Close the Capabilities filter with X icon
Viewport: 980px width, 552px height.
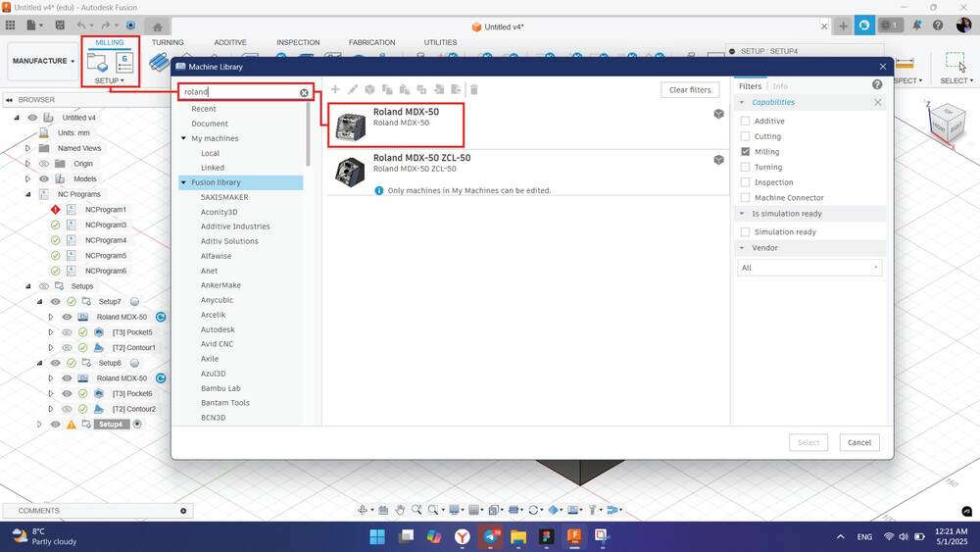click(x=877, y=102)
